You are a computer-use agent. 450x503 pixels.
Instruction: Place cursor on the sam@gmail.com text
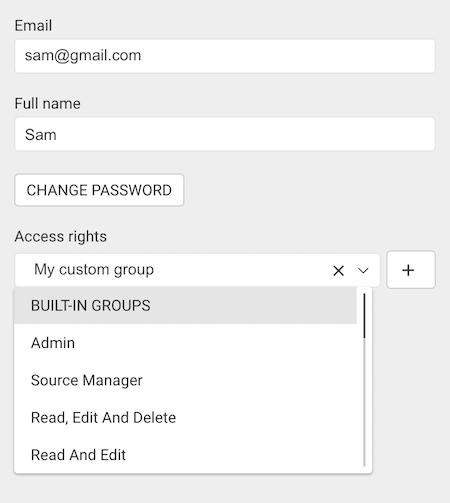click(83, 56)
